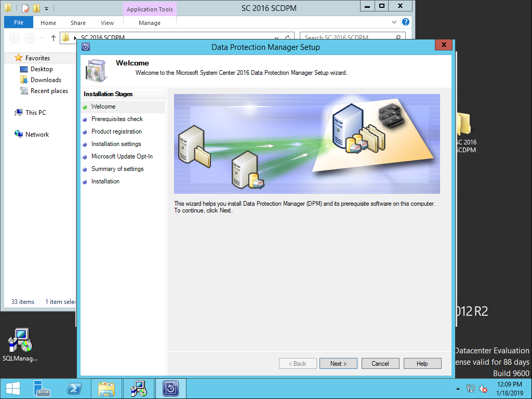This screenshot has height=399, width=532.
Task: Select the Welcome stage in Installation Stages
Action: coord(103,107)
